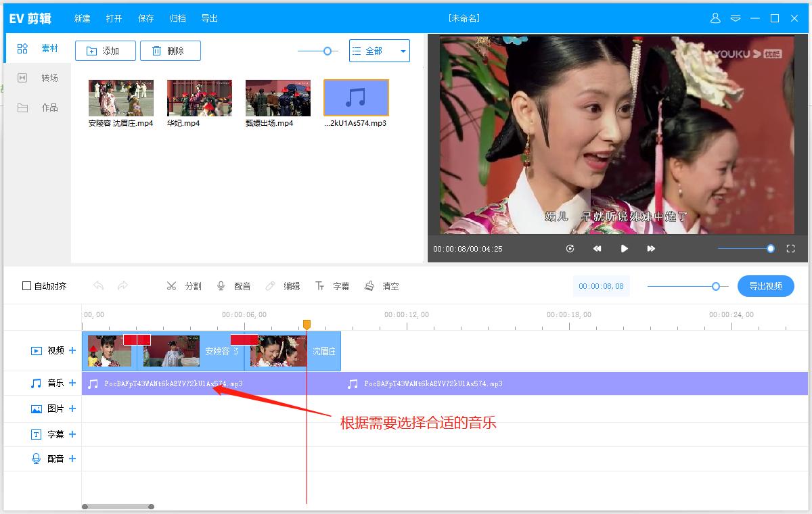Click the 配音 track microphone icon
The width and height of the screenshot is (812, 514).
point(37,459)
